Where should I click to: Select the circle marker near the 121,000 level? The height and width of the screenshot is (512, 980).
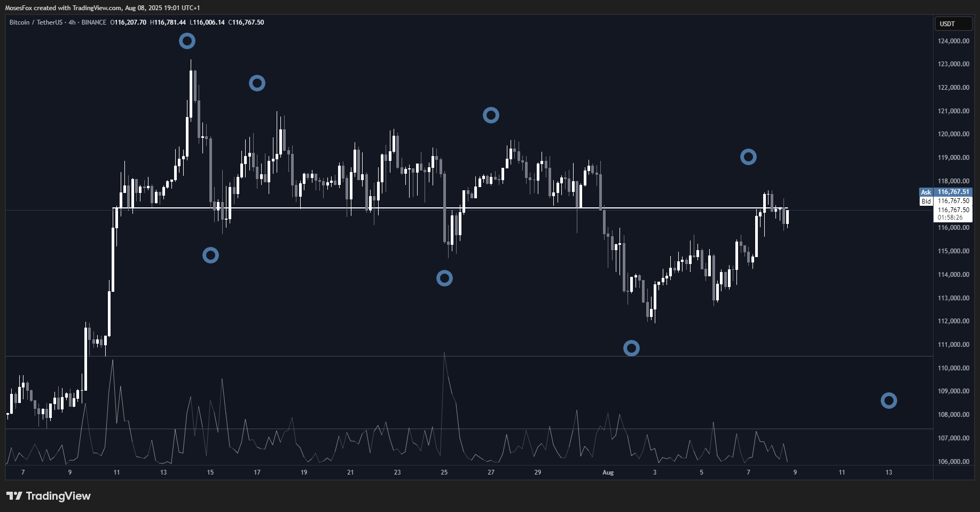[491, 115]
